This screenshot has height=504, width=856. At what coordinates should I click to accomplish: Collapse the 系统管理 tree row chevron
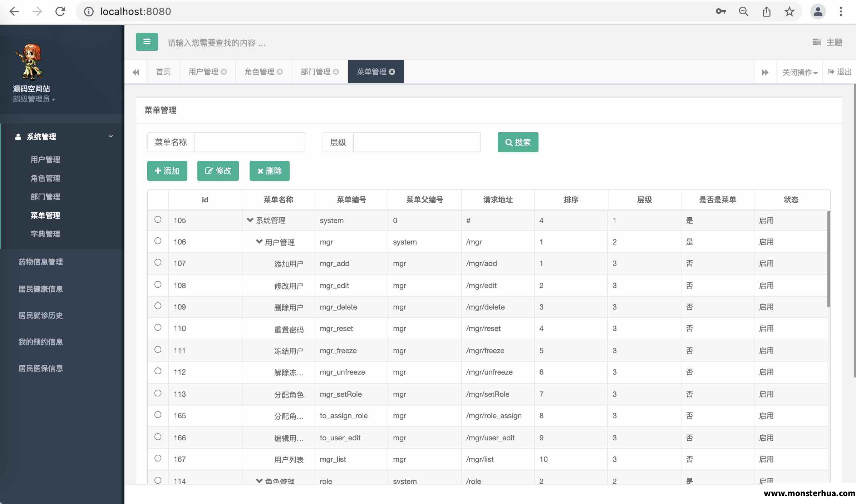click(250, 220)
